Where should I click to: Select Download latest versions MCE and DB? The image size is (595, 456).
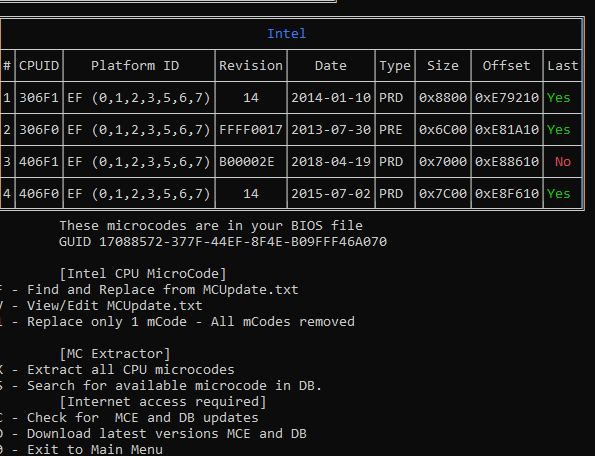coord(153,434)
